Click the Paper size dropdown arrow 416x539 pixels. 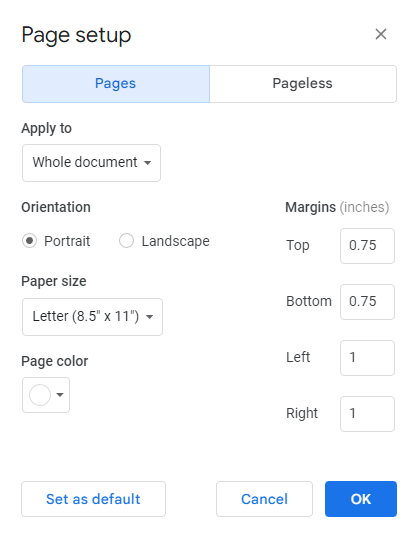pos(150,317)
